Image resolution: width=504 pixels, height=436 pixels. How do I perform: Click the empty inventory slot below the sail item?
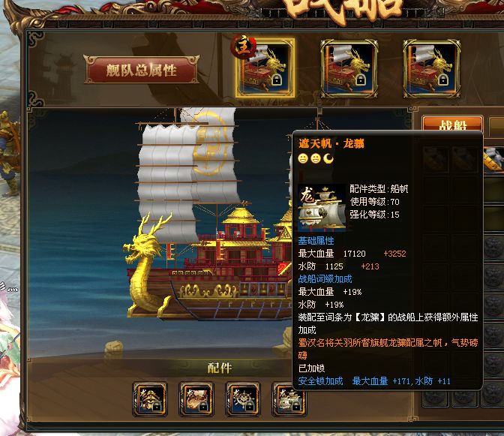click(493, 190)
